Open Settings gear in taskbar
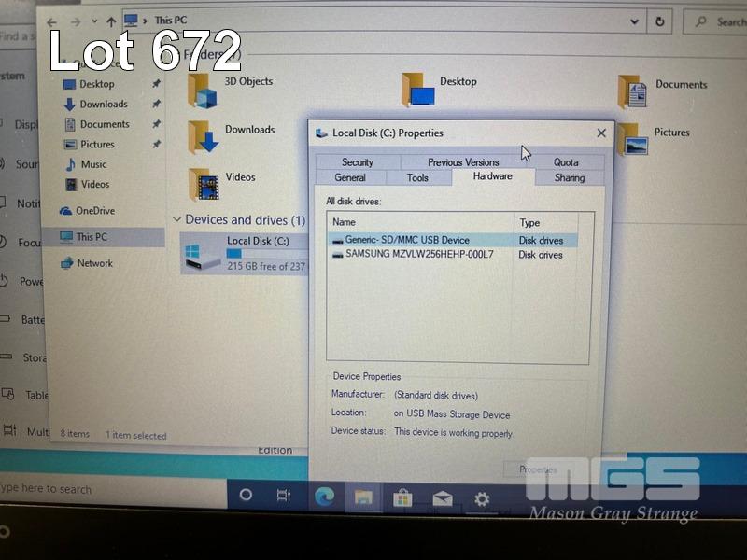The width and height of the screenshot is (747, 560). coord(482,498)
